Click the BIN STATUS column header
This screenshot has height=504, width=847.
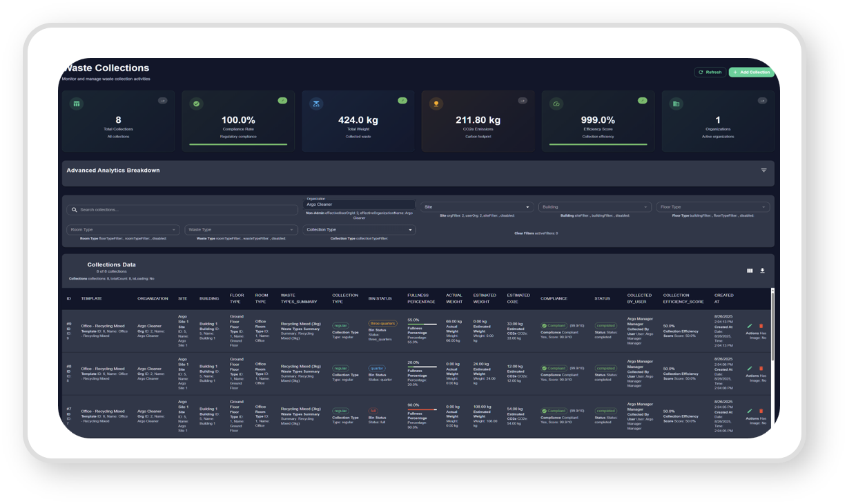pyautogui.click(x=380, y=298)
